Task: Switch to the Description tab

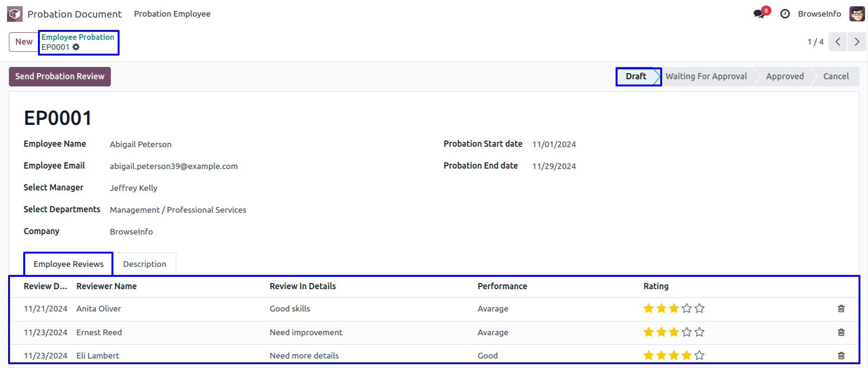Action: pyautogui.click(x=145, y=264)
